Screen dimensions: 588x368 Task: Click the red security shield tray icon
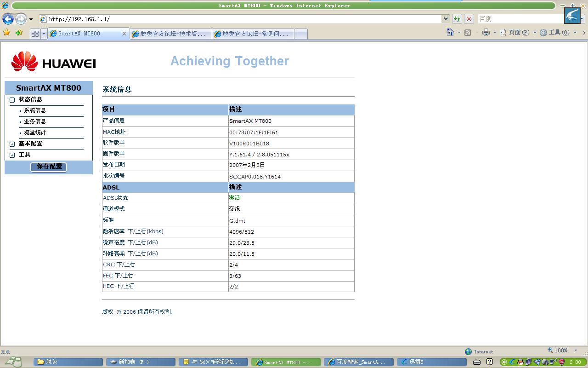(x=561, y=362)
